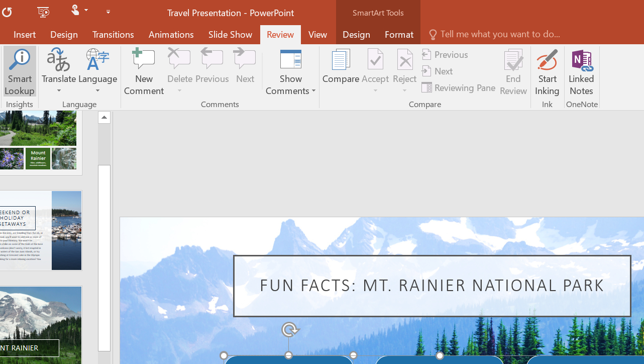Expand the Translate dropdown

(x=59, y=90)
